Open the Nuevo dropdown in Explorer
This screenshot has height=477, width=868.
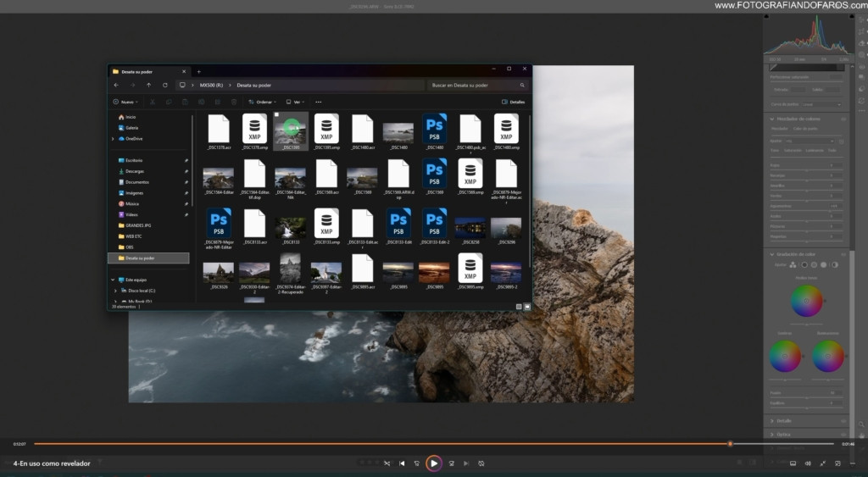125,102
